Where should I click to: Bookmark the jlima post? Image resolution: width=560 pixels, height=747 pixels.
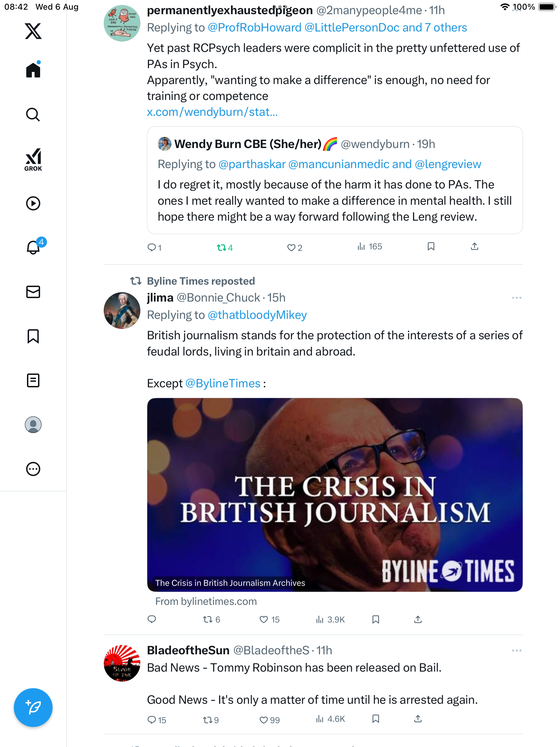click(376, 619)
